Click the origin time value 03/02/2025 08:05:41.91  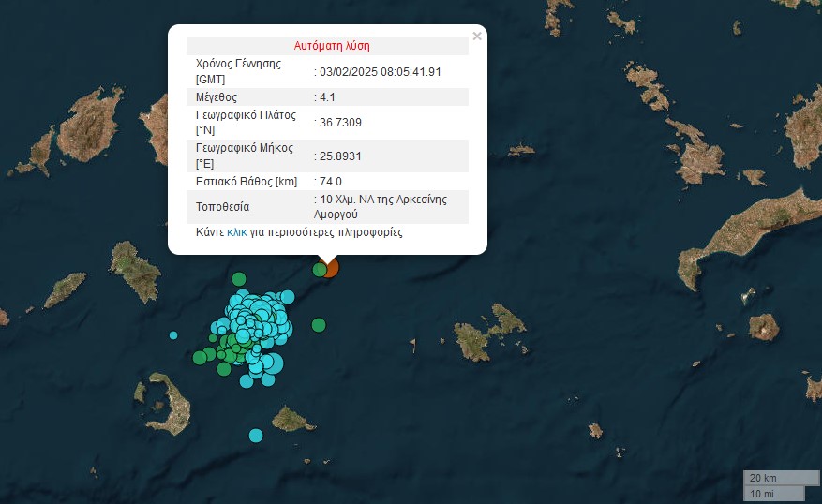(x=381, y=71)
